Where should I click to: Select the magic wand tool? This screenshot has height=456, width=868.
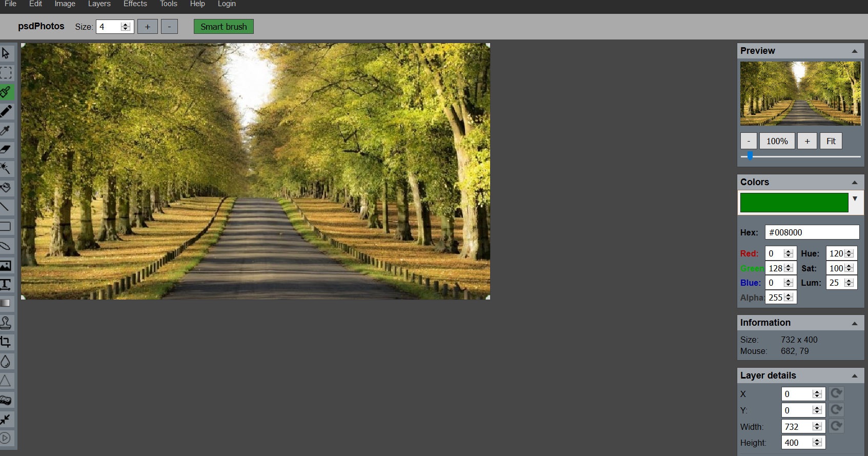pos(6,168)
